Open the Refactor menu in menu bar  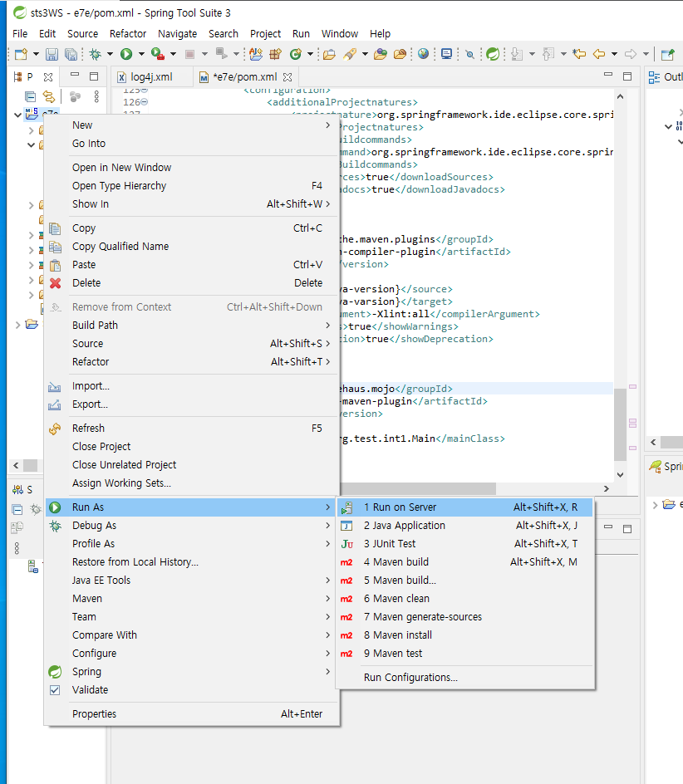pos(128,33)
